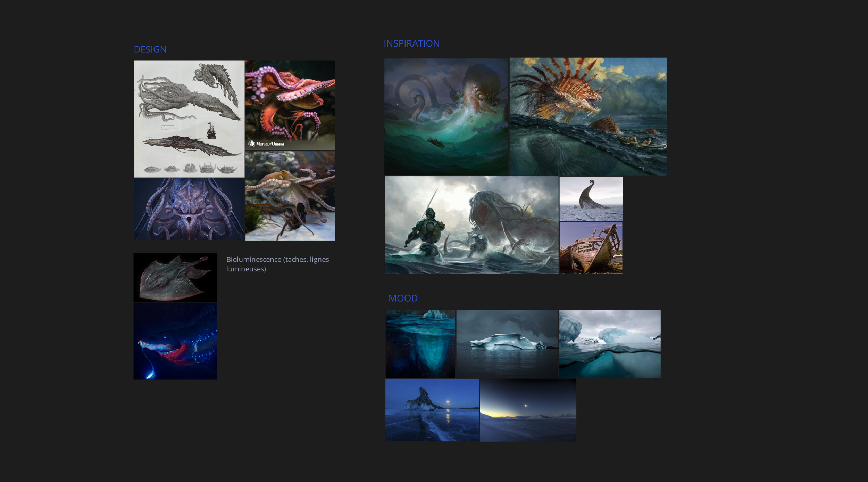
Task: Select the glowing manta ray creature image
Action: [x=175, y=277]
